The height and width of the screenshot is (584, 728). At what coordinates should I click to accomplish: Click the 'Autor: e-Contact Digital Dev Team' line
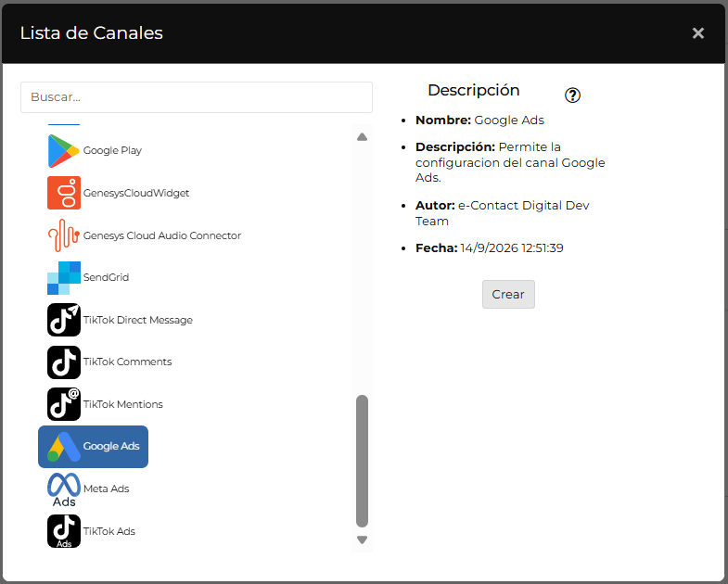pyautogui.click(x=503, y=213)
